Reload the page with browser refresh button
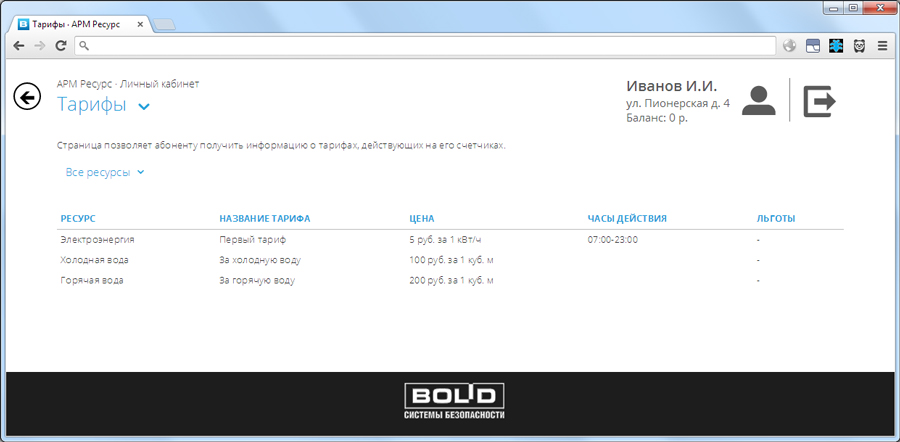Screen dimensions: 900x442 click(x=61, y=46)
